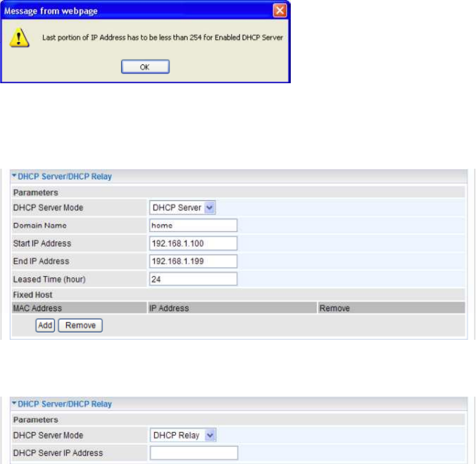Edit the DHCP Server IP Address field
The height and width of the screenshot is (464, 476).
[x=194, y=453]
